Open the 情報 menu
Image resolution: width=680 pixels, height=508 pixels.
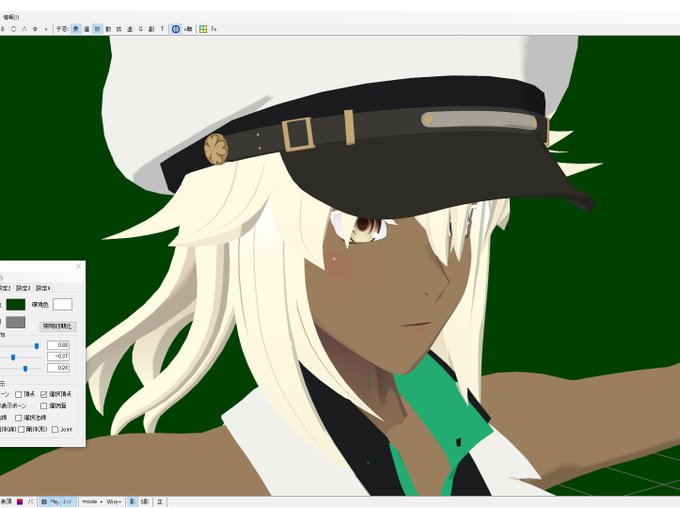[10, 17]
